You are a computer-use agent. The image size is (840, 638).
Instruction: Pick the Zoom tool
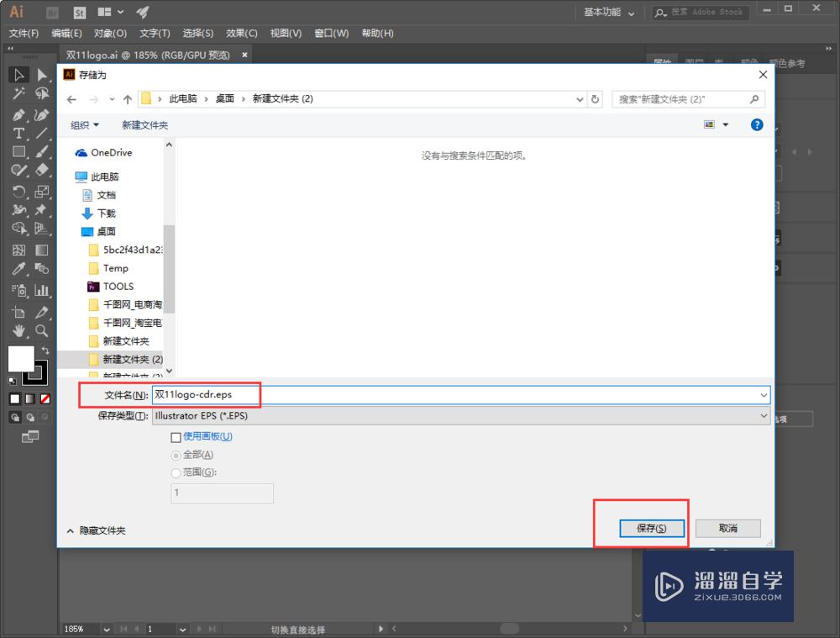click(x=41, y=331)
